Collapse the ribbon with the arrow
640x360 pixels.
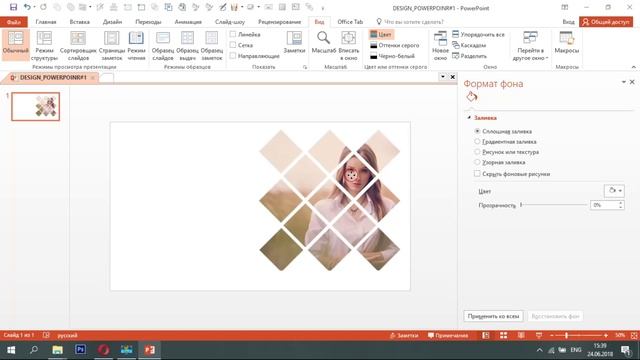pos(633,67)
